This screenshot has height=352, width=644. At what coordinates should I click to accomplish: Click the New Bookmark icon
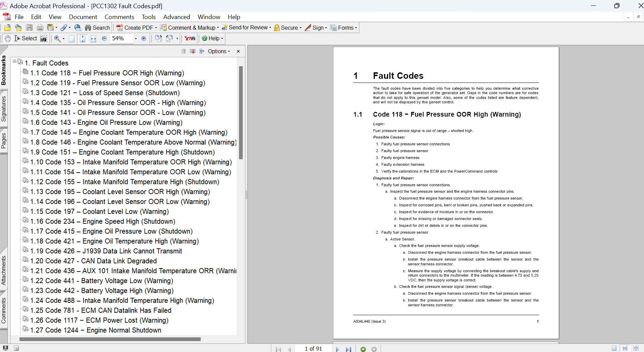(x=193, y=51)
